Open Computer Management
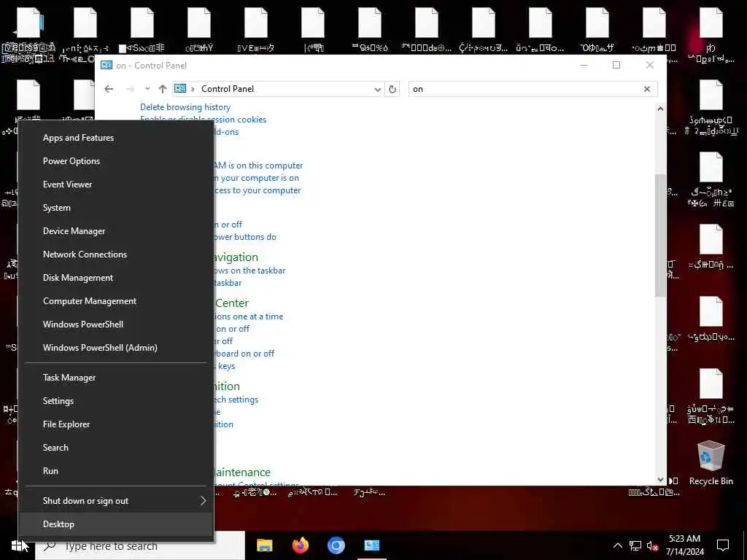The width and height of the screenshot is (747, 560). (116, 301)
